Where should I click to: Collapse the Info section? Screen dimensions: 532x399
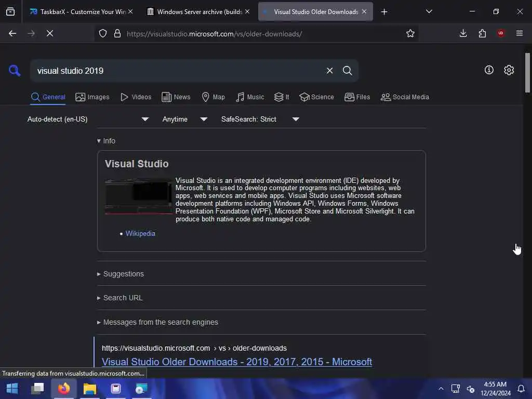pyautogui.click(x=106, y=141)
